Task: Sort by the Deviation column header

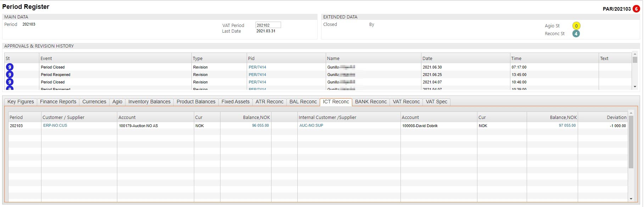Action: (616, 118)
